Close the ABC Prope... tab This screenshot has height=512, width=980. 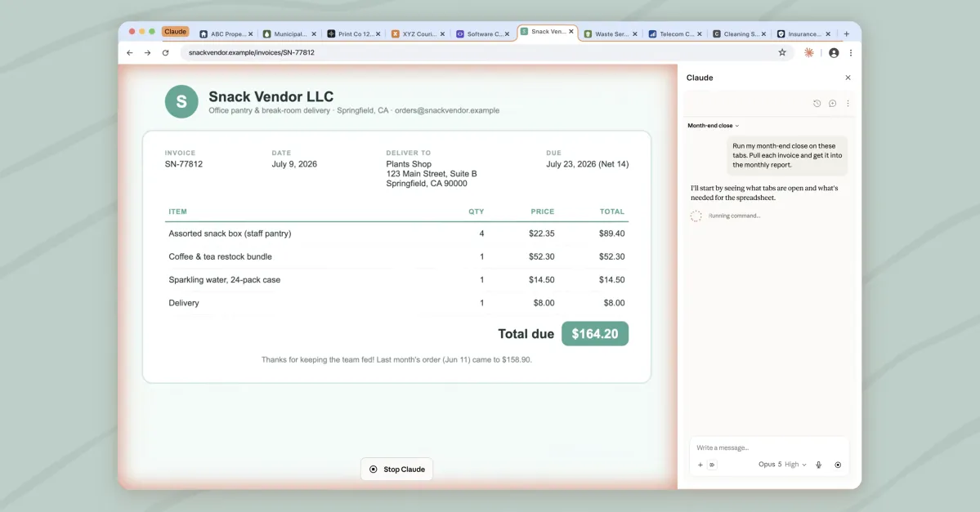(x=251, y=34)
